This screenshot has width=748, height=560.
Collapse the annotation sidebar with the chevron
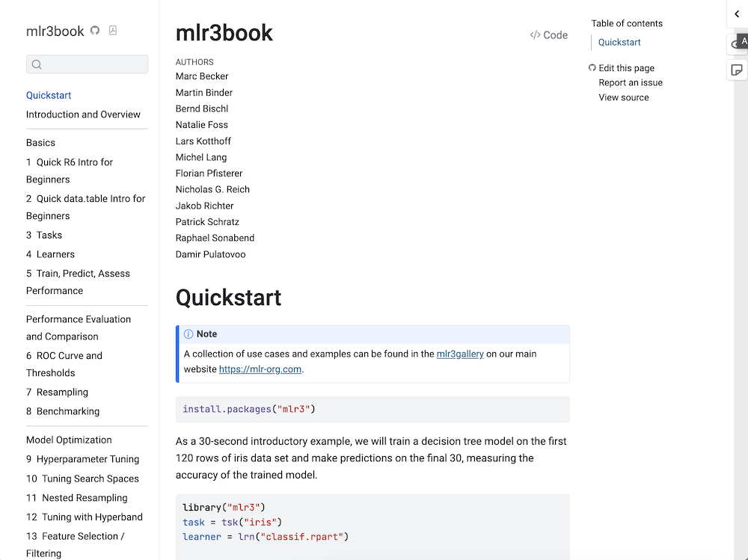737,14
